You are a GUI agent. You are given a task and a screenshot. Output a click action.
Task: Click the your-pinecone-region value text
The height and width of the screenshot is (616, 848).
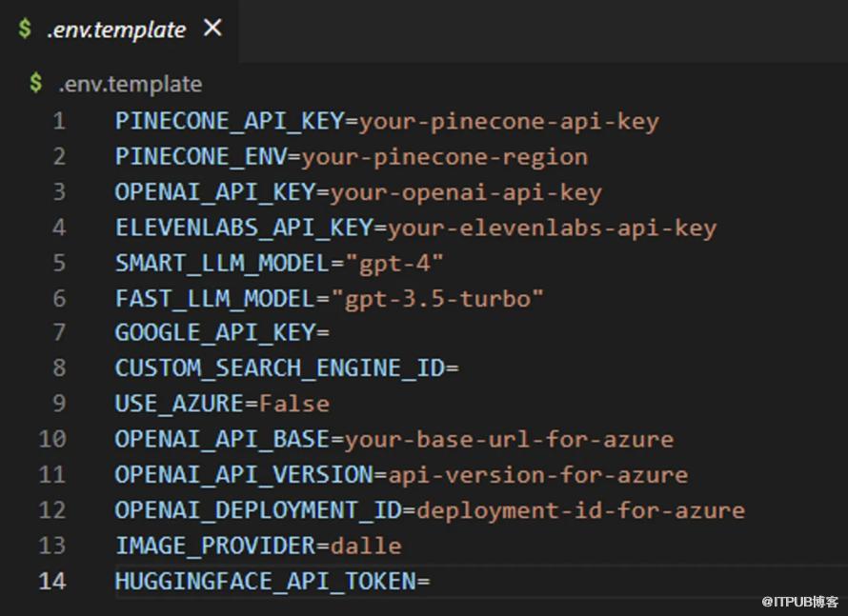coord(444,157)
